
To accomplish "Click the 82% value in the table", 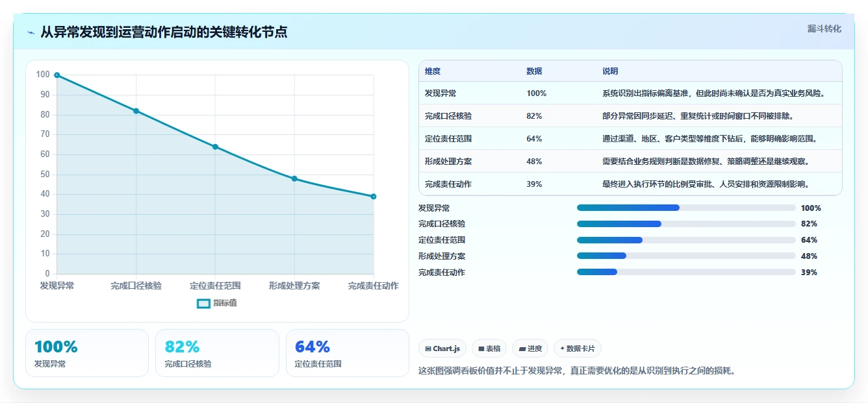I will click(x=534, y=116).
